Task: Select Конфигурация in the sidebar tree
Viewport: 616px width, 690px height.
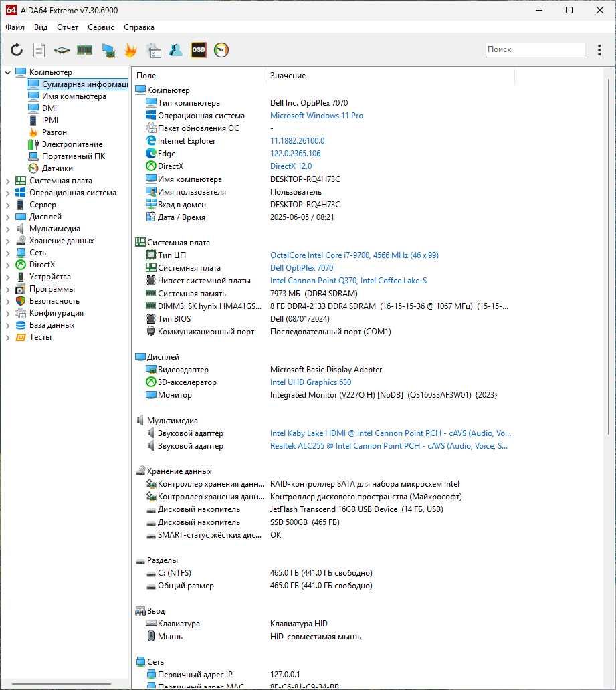Action: (x=56, y=313)
